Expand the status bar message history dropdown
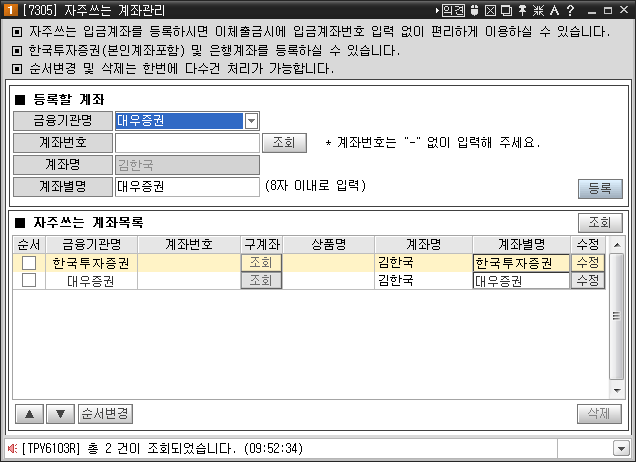Screen dimensions: 636x462 coord(621,449)
